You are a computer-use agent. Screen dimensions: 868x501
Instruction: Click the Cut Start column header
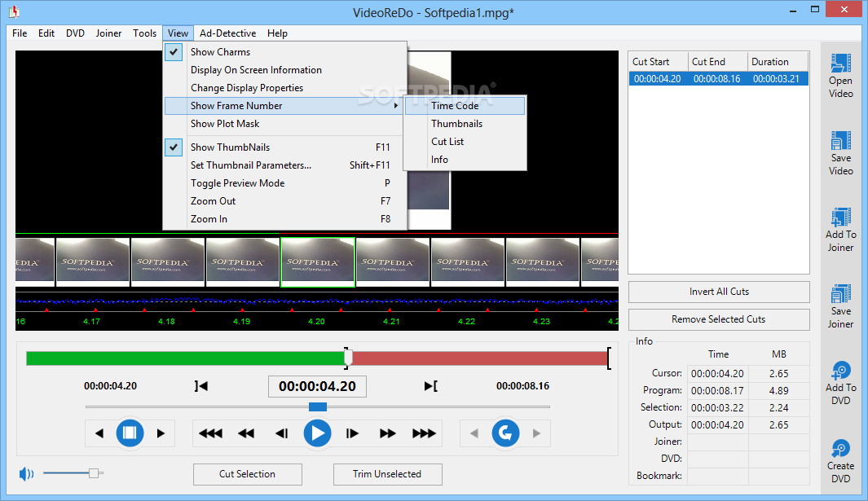659,61
